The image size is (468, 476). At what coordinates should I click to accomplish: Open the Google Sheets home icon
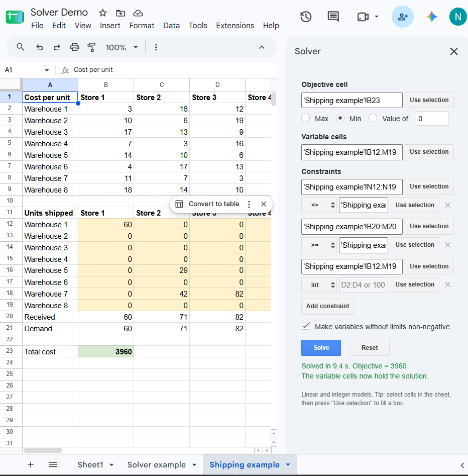(x=15, y=17)
